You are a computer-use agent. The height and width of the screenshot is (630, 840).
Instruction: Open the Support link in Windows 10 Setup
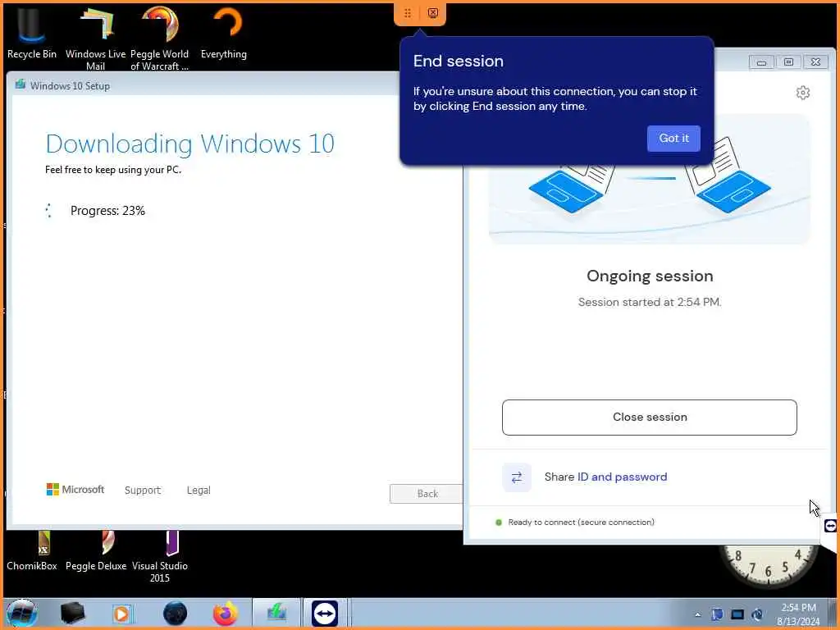point(143,491)
